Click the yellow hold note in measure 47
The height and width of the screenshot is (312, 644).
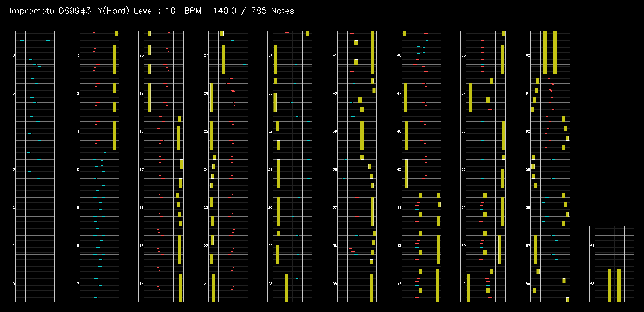tap(406, 97)
